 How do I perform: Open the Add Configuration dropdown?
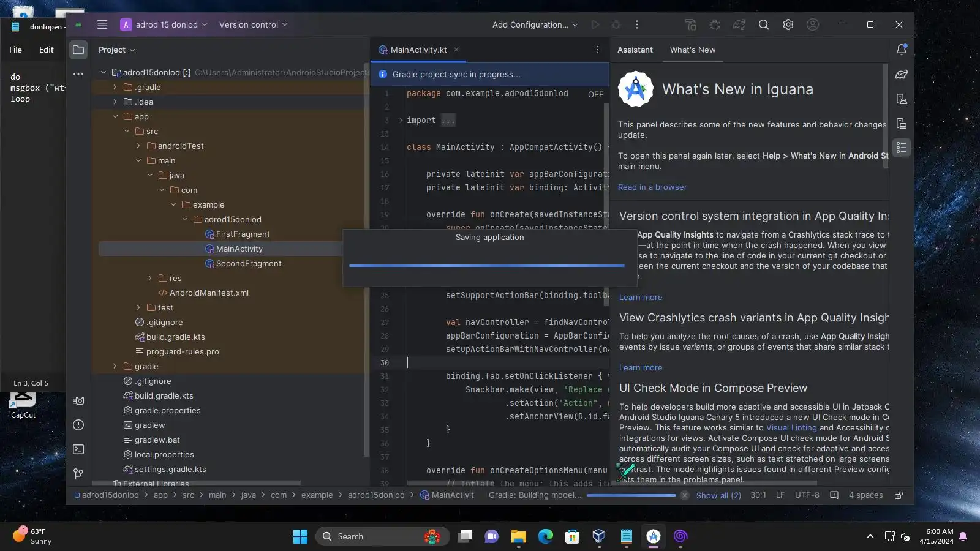point(535,24)
